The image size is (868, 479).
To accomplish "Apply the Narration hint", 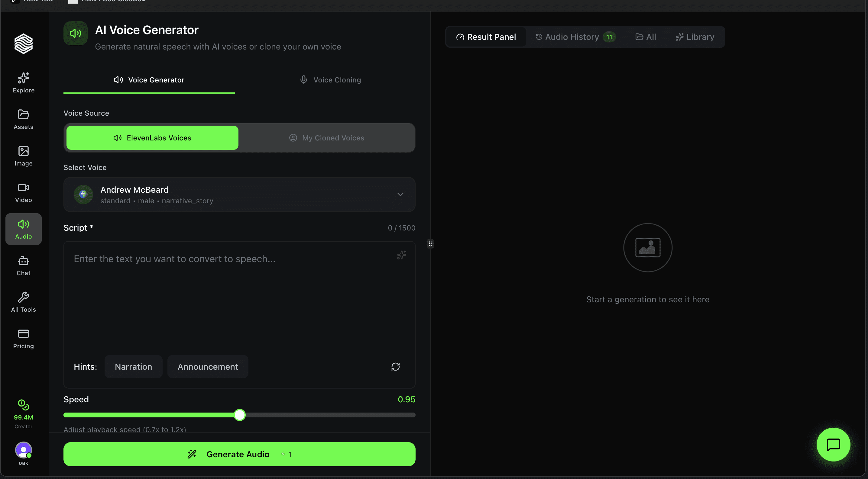I will coord(134,367).
